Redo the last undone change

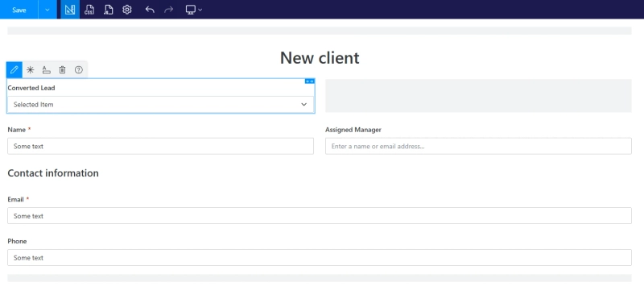tap(169, 10)
